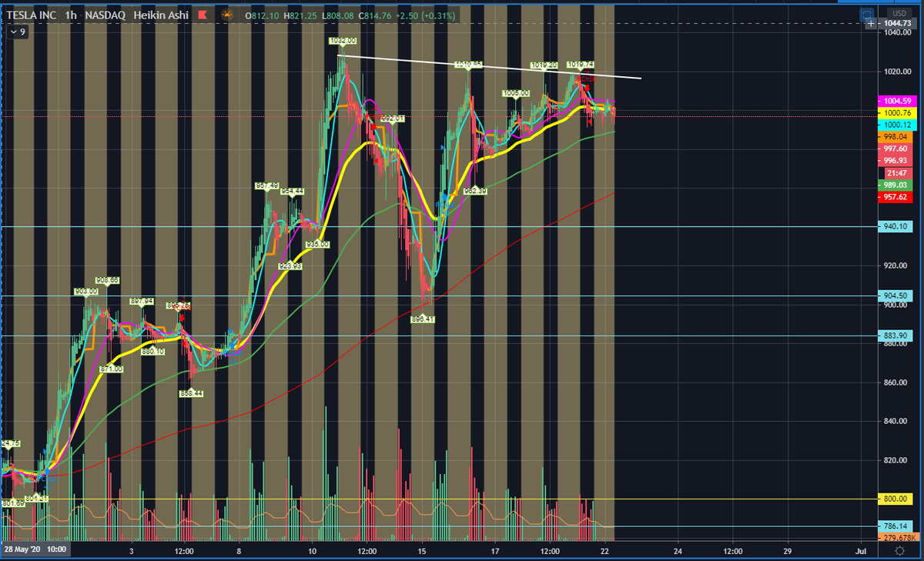Click the 992.01 pivot label
Viewport: 924px width, 561px height.
point(391,119)
